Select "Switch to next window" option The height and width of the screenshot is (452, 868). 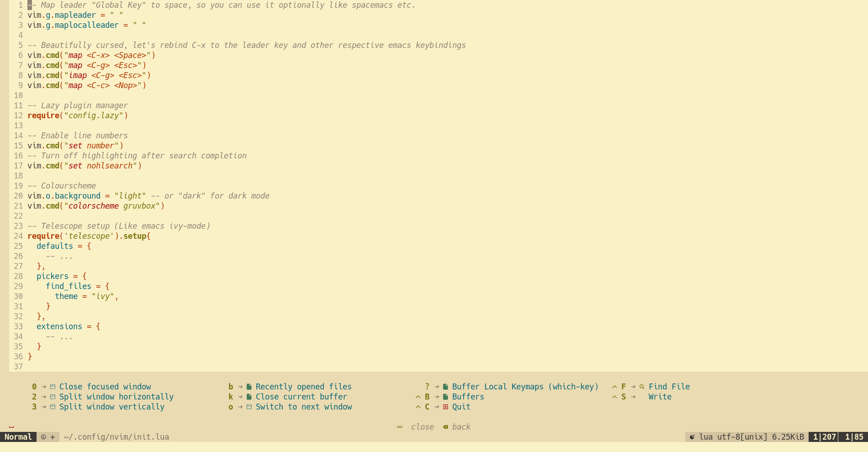[304, 407]
